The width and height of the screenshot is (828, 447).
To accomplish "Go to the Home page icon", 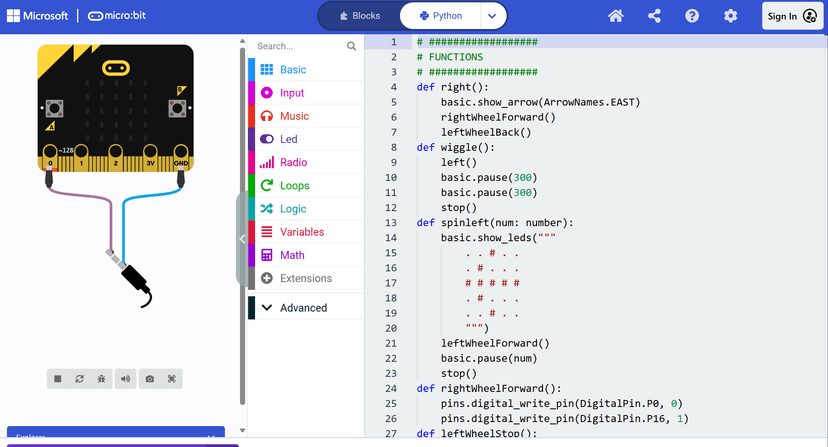I will (616, 16).
